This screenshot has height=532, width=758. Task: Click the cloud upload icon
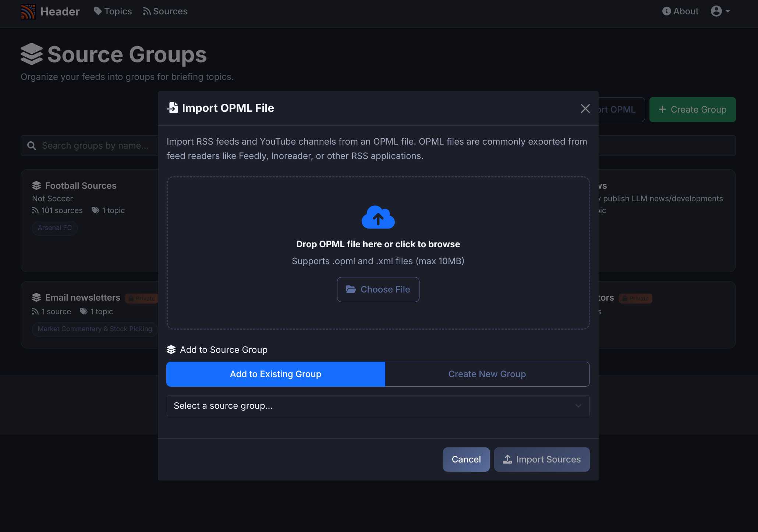pyautogui.click(x=378, y=217)
